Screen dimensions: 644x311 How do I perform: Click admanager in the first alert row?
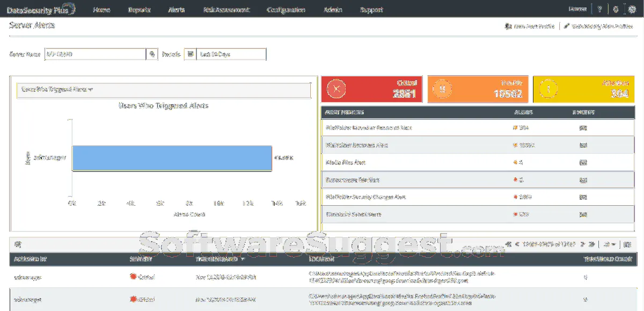(27, 277)
